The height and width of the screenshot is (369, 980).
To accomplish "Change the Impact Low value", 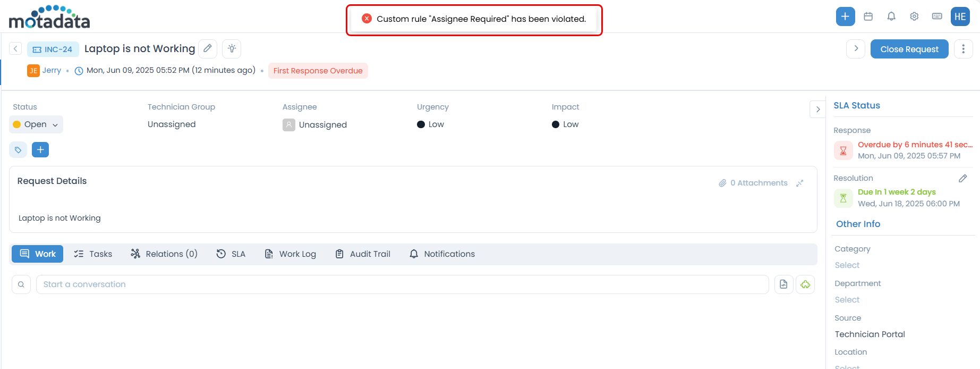I will [565, 124].
